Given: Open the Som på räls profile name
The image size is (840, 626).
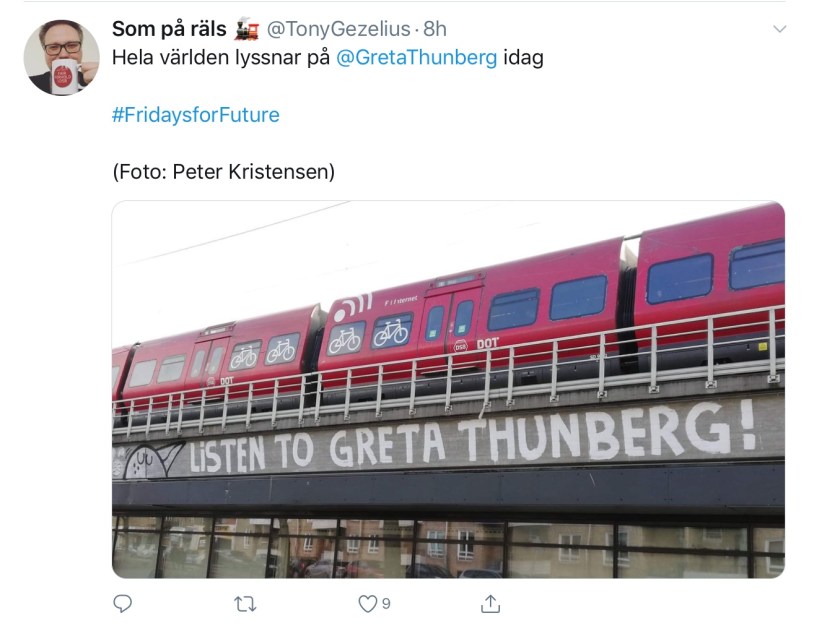Looking at the screenshot, I should pyautogui.click(x=169, y=29).
